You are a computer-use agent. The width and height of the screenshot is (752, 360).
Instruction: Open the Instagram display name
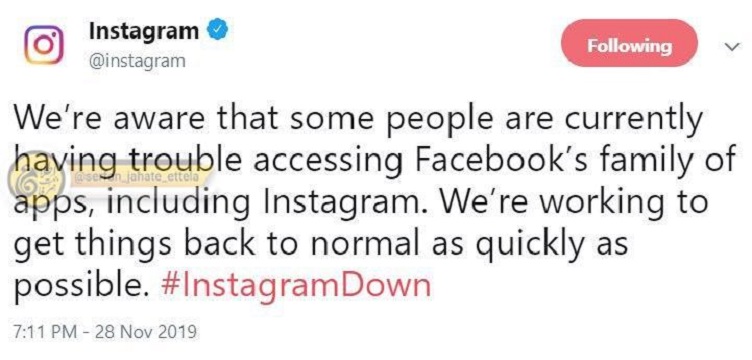[x=144, y=32]
